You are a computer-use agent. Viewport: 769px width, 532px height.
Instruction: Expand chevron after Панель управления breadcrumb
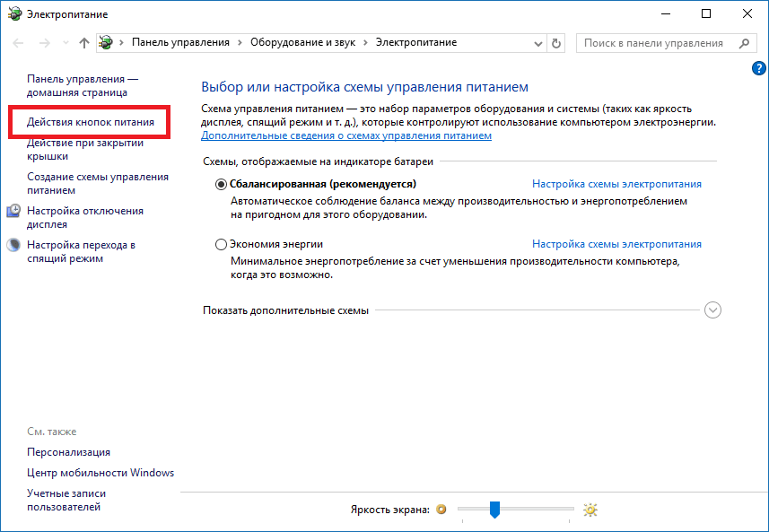click(x=240, y=43)
